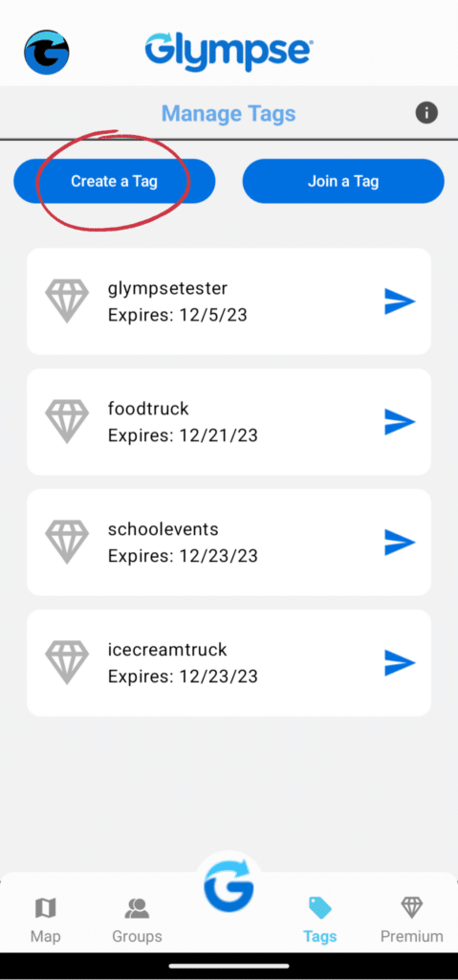
Task: Open the schoolevents tag entry
Action: (x=229, y=543)
